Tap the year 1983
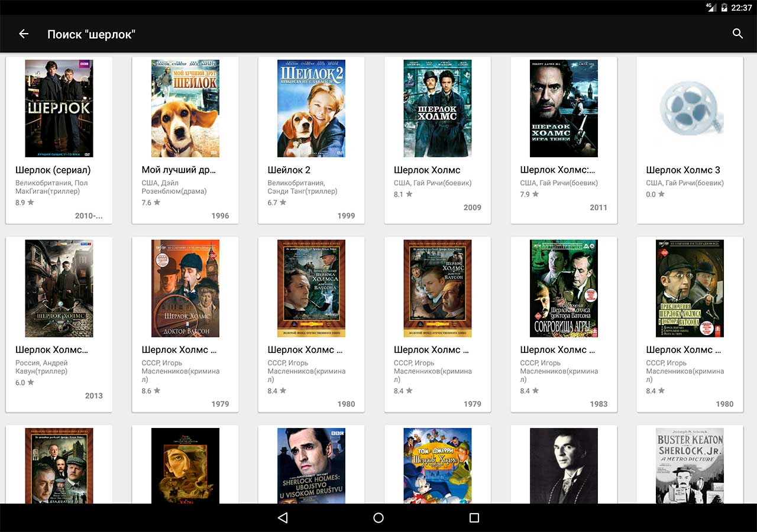Screen dimensions: 757x532 (x=599, y=404)
